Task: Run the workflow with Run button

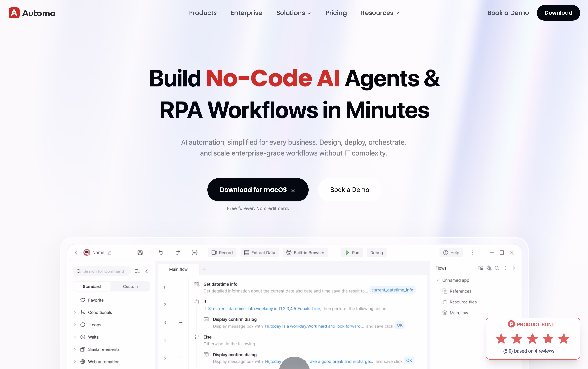Action: click(x=352, y=253)
